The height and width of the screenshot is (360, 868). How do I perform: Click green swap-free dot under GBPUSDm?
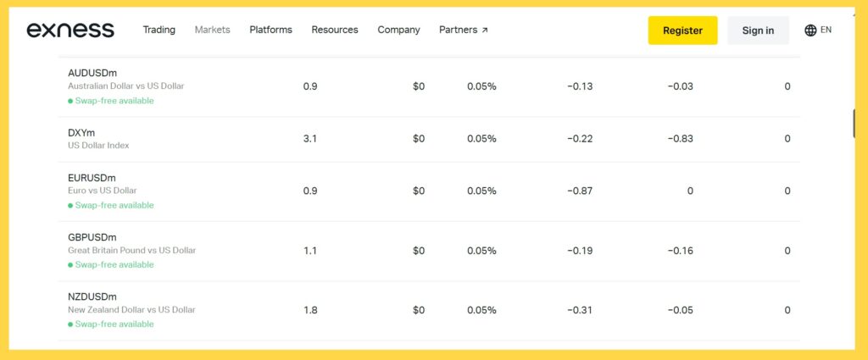[x=70, y=265]
